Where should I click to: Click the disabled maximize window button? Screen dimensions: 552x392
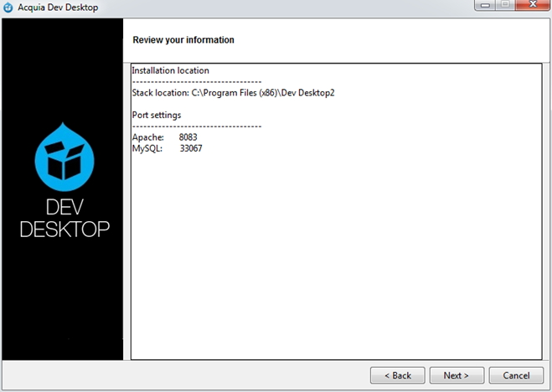505,4
